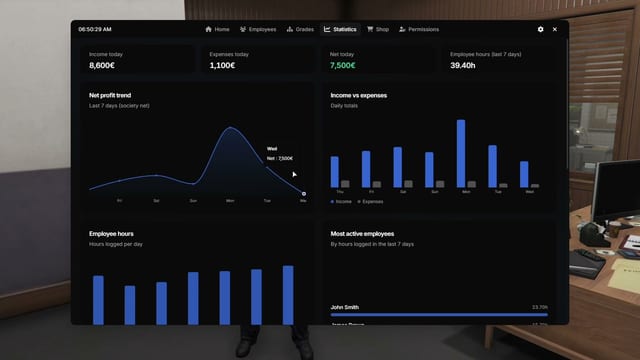Click the Home house icon
Image resolution: width=640 pixels, height=360 pixels.
[209, 29]
